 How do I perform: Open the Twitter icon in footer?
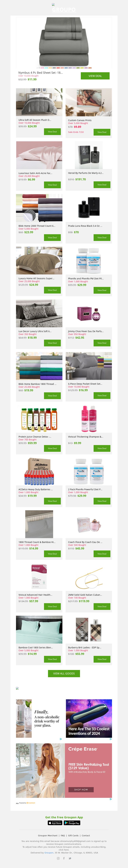tap(70, 858)
